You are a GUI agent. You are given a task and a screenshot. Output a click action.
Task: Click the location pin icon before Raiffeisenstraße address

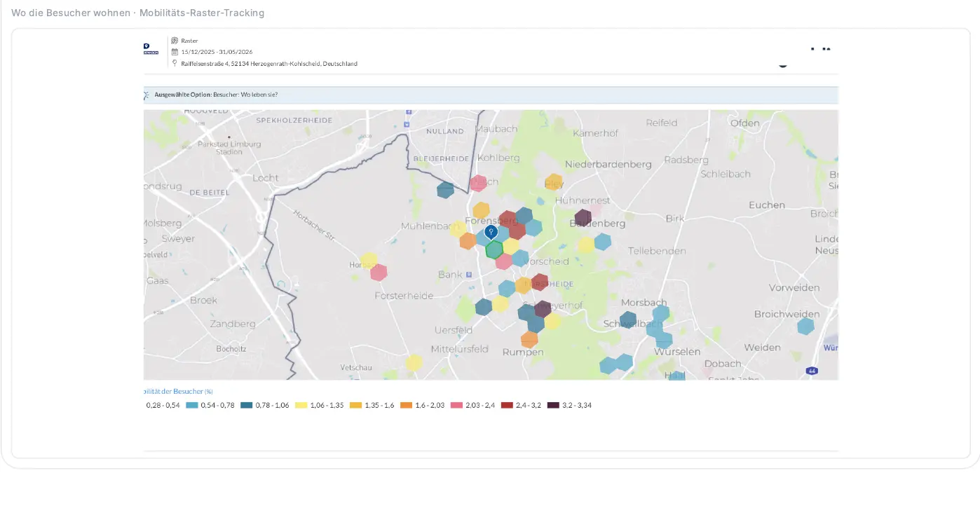click(175, 63)
